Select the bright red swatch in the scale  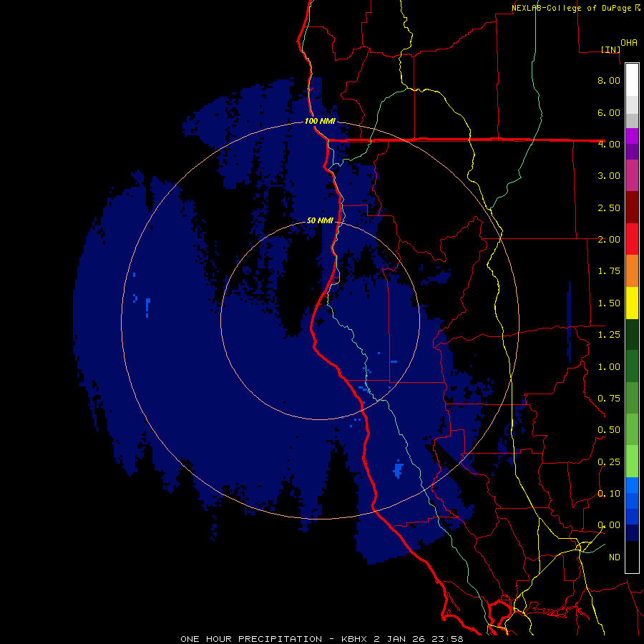point(632,240)
